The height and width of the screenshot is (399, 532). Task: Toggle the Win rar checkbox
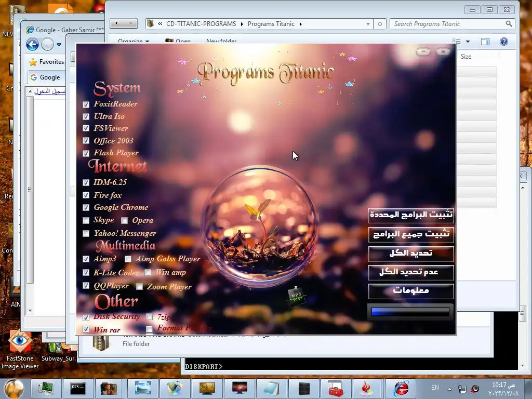pyautogui.click(x=86, y=329)
